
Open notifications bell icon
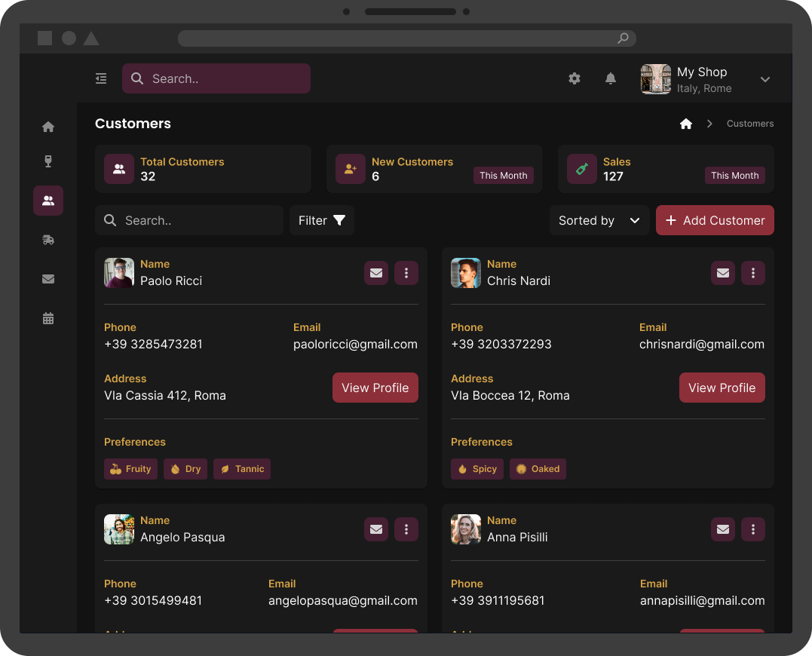(611, 78)
